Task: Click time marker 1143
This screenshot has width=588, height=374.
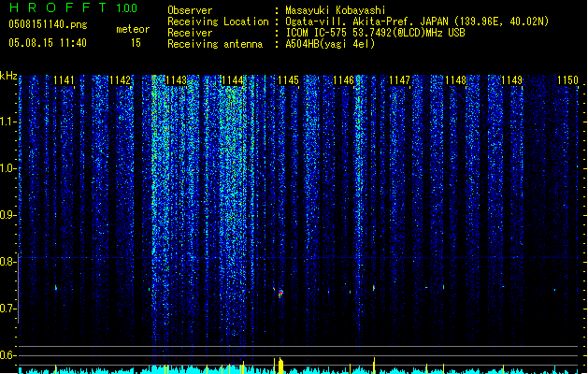Action: tap(176, 80)
